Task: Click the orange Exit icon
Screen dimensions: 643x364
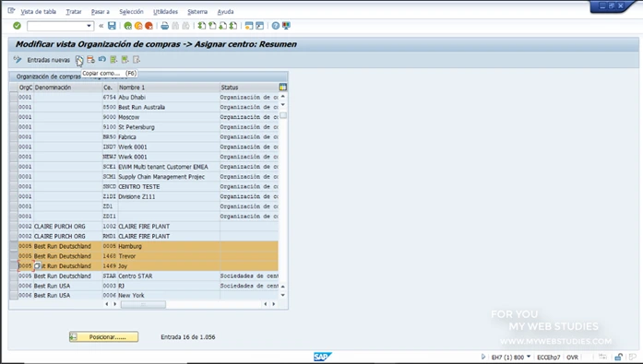Action: [x=138, y=26]
